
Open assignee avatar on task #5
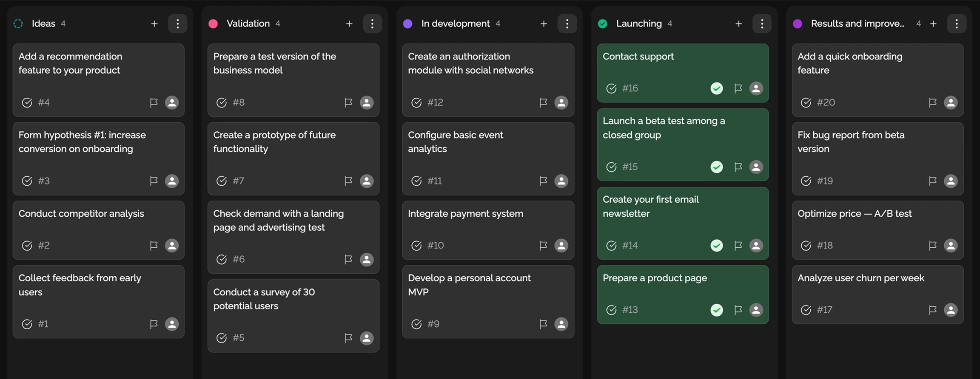click(x=367, y=338)
